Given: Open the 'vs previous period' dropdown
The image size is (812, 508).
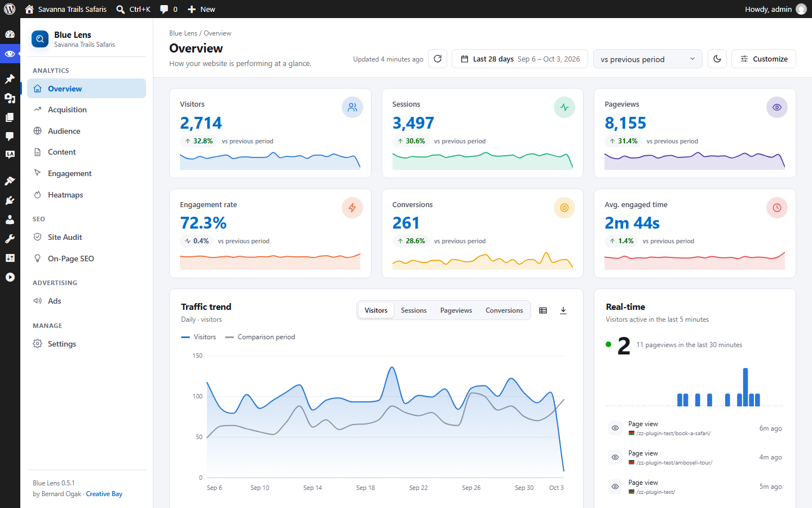Looking at the screenshot, I should pyautogui.click(x=648, y=59).
